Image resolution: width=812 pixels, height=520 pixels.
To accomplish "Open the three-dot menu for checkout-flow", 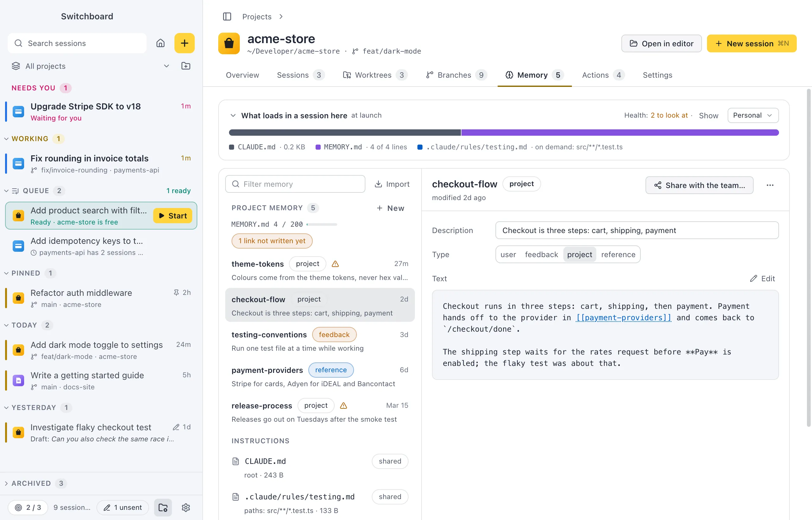I will (x=770, y=185).
